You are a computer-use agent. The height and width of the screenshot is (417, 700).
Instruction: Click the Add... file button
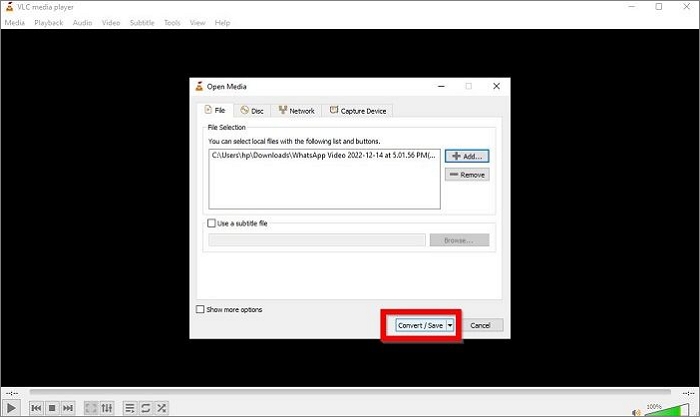pos(466,156)
